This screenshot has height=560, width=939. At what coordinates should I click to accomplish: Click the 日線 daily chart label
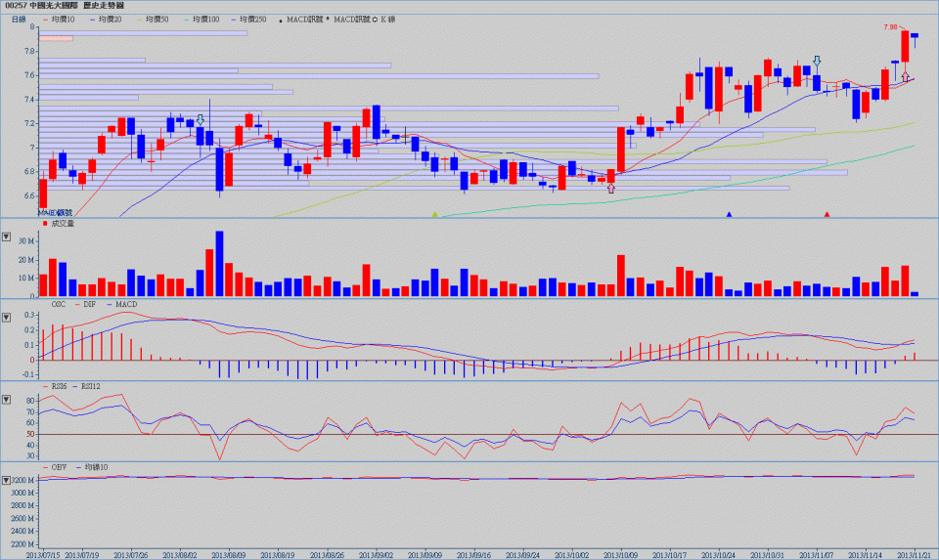(x=19, y=19)
